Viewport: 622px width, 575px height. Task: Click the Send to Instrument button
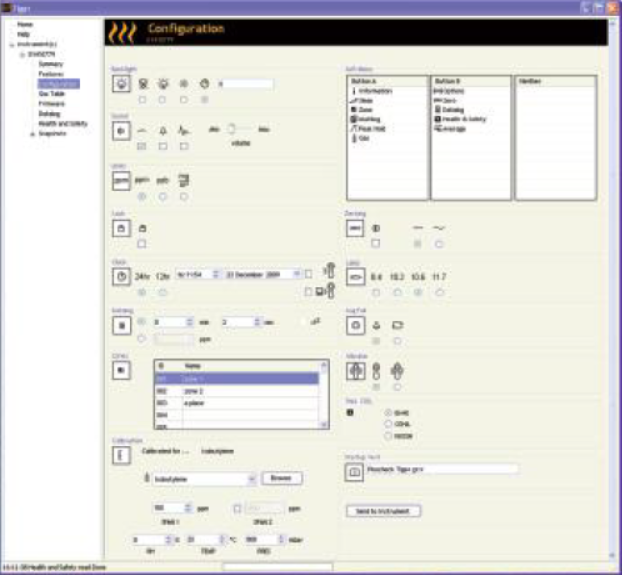pos(383,511)
